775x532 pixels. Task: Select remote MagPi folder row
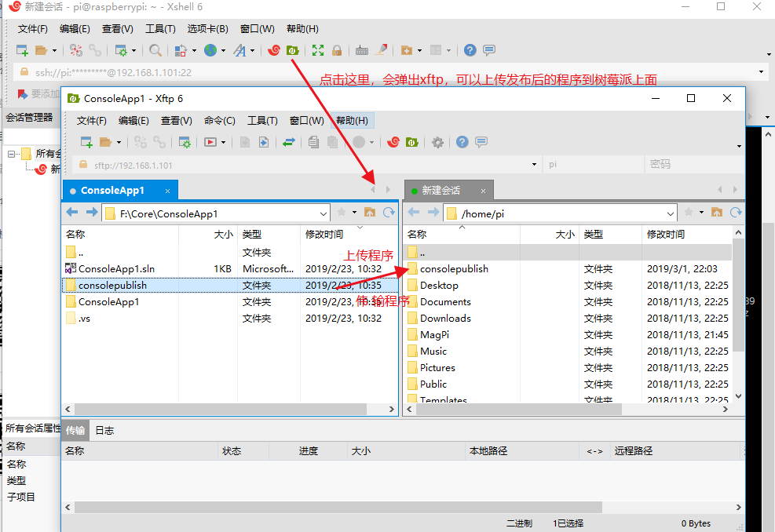(568, 335)
